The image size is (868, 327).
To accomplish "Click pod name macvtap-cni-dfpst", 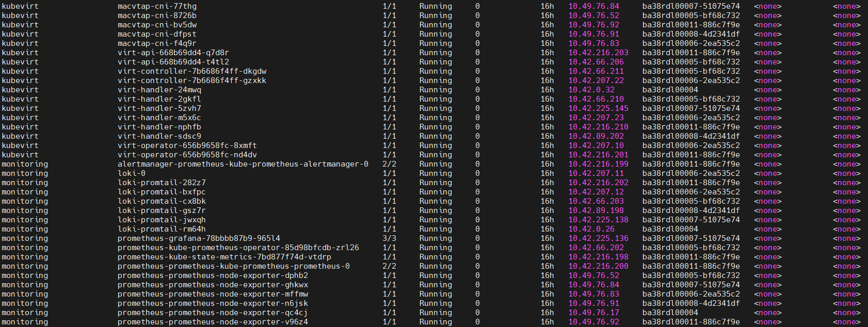I will click(157, 34).
